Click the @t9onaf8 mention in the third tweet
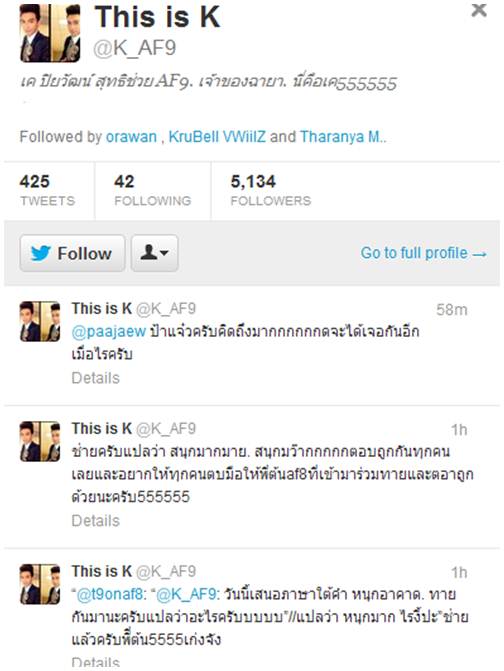 point(110,594)
